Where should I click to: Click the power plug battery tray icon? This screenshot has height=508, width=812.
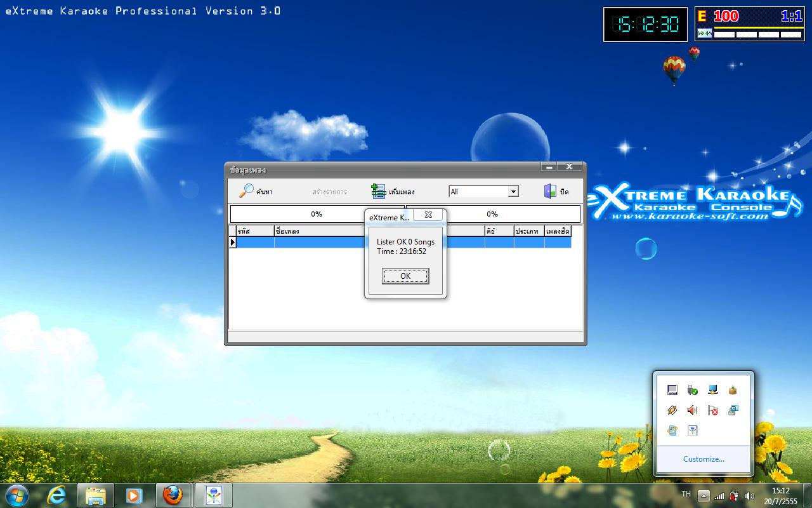coord(734,495)
